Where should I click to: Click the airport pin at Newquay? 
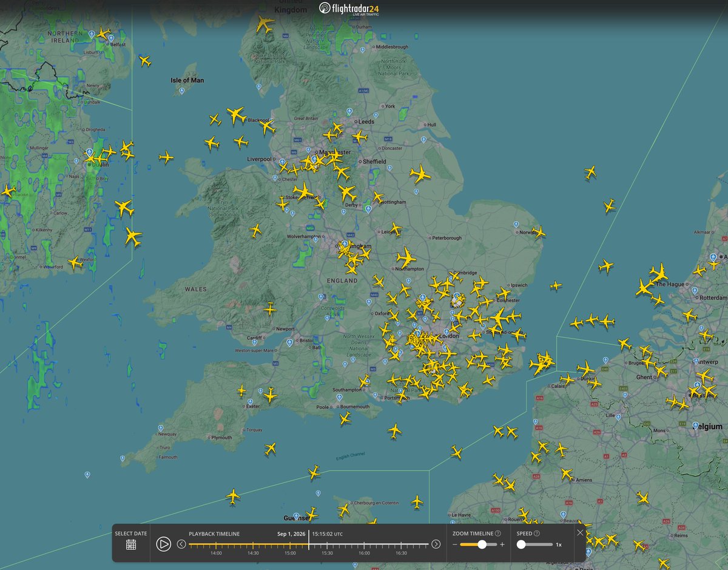click(x=160, y=427)
